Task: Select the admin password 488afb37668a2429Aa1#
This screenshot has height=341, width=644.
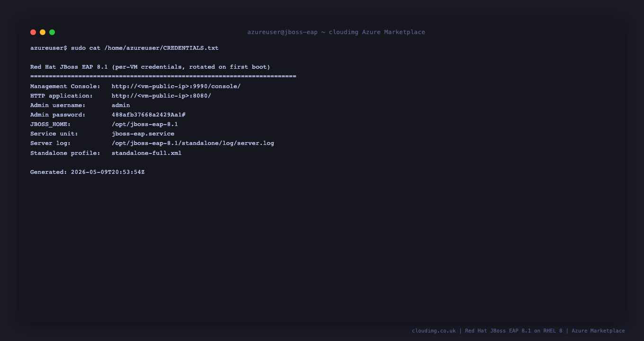Action: coord(149,115)
